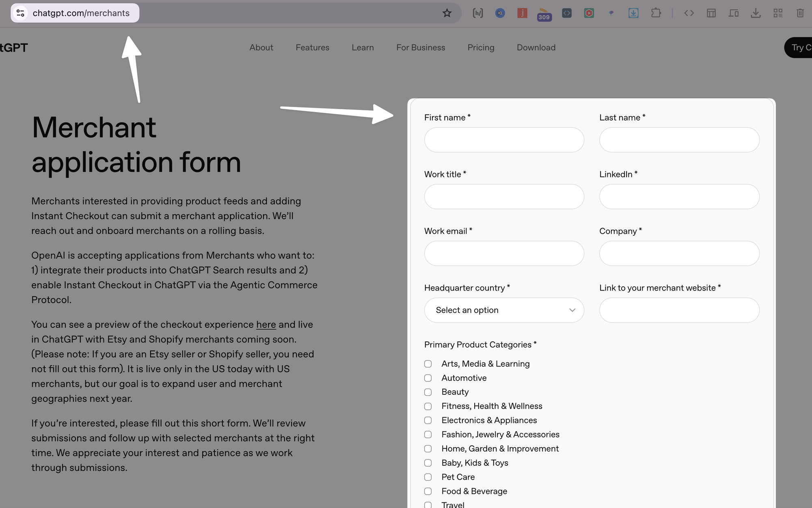Click the Download navigation link
Image resolution: width=812 pixels, height=508 pixels.
536,47
